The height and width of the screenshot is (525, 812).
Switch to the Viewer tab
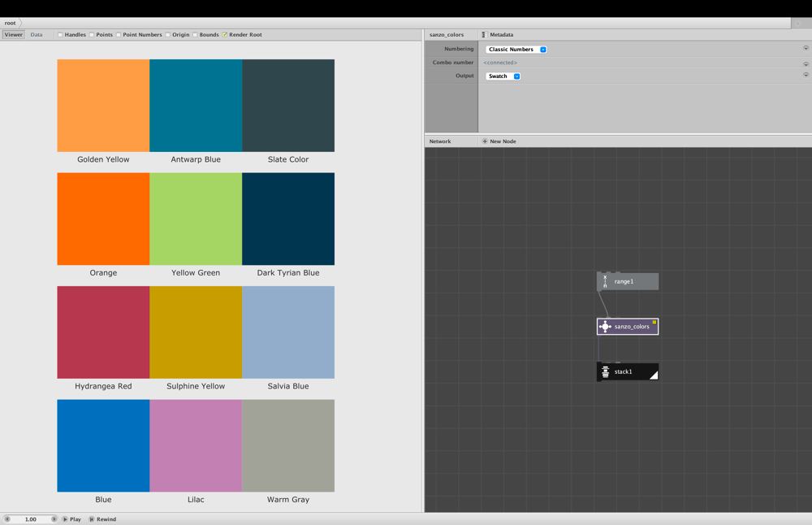(x=14, y=35)
